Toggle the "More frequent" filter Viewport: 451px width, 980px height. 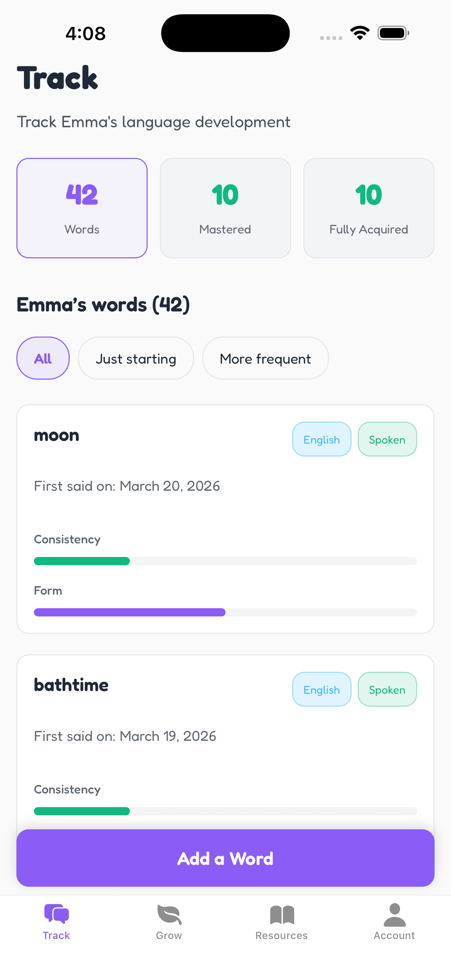pos(265,358)
